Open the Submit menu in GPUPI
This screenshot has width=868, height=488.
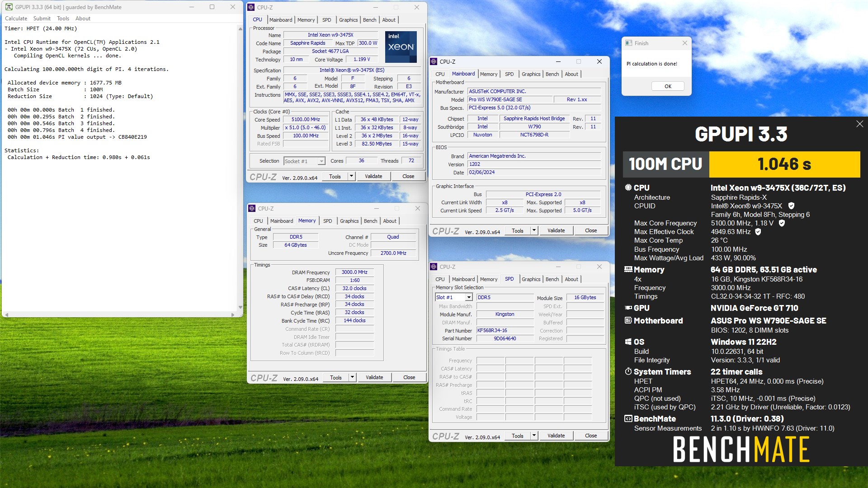tap(42, 19)
